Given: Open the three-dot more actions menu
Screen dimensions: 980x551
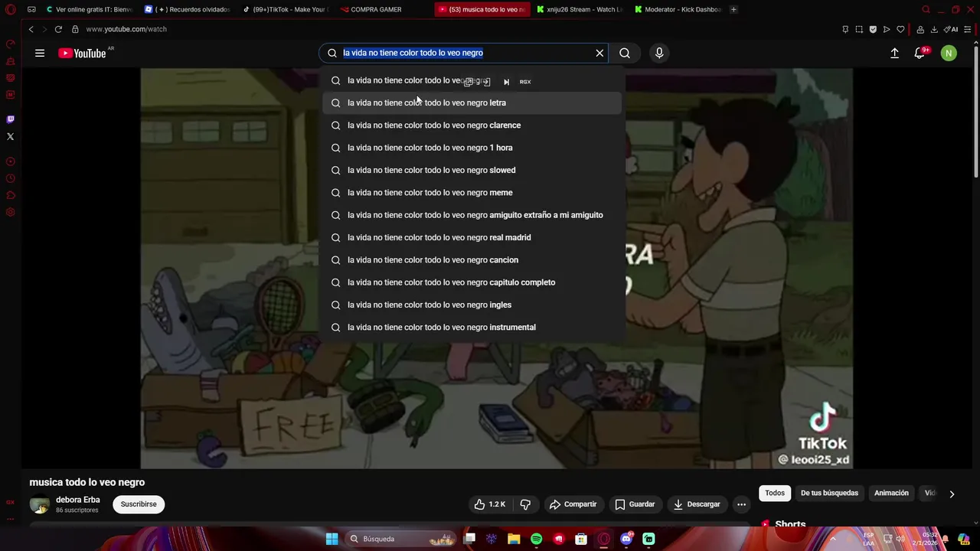Looking at the screenshot, I should (741, 504).
